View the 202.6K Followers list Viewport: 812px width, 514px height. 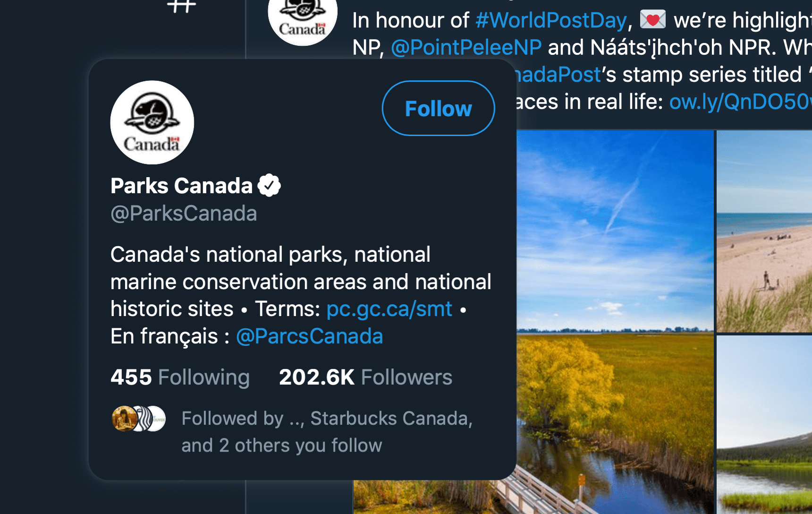click(365, 377)
